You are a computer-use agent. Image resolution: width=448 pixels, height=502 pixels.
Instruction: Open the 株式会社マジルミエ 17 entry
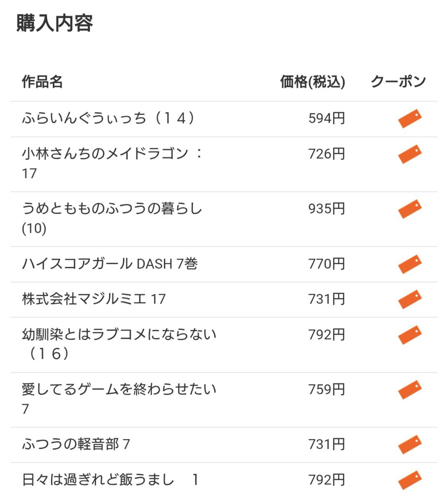point(94,299)
